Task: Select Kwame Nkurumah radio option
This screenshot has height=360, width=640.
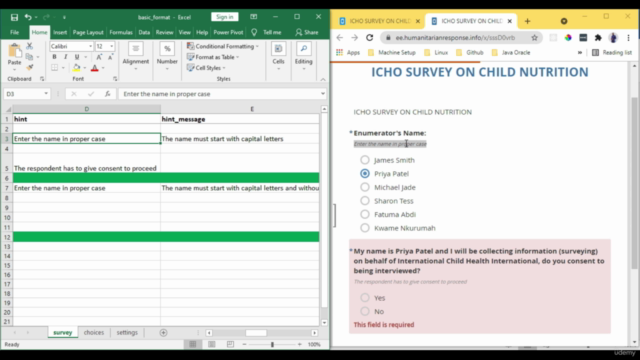Action: (x=365, y=228)
